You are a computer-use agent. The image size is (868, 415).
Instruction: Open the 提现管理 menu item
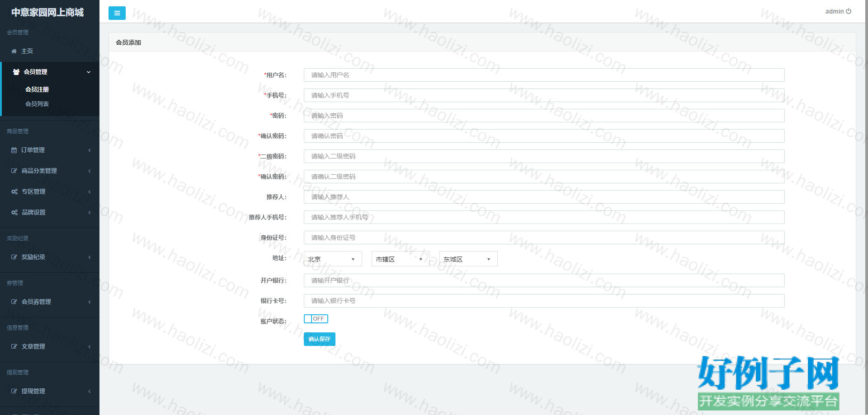click(x=50, y=391)
